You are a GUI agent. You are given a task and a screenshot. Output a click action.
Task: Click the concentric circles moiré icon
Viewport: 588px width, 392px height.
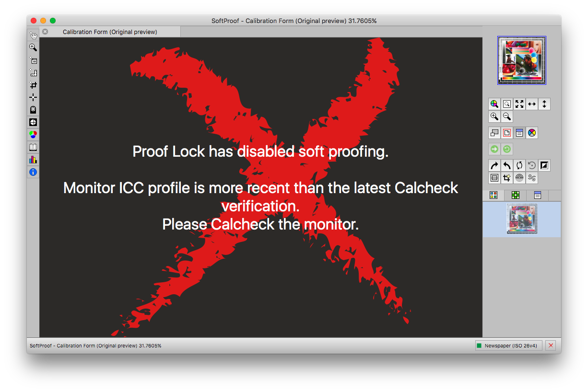click(x=519, y=178)
